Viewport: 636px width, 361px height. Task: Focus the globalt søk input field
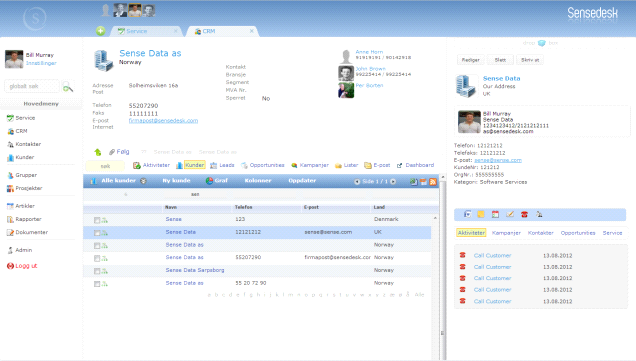[32, 86]
